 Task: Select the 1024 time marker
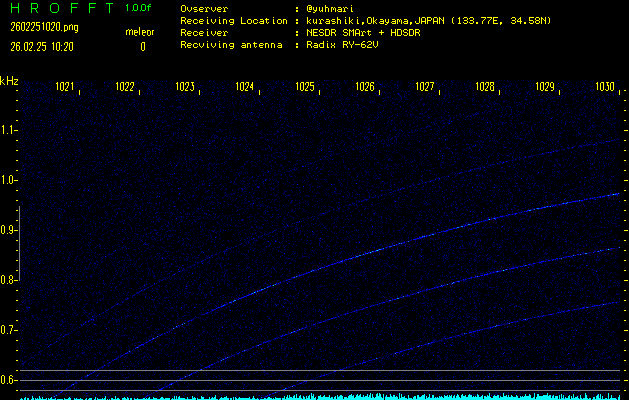pos(245,87)
